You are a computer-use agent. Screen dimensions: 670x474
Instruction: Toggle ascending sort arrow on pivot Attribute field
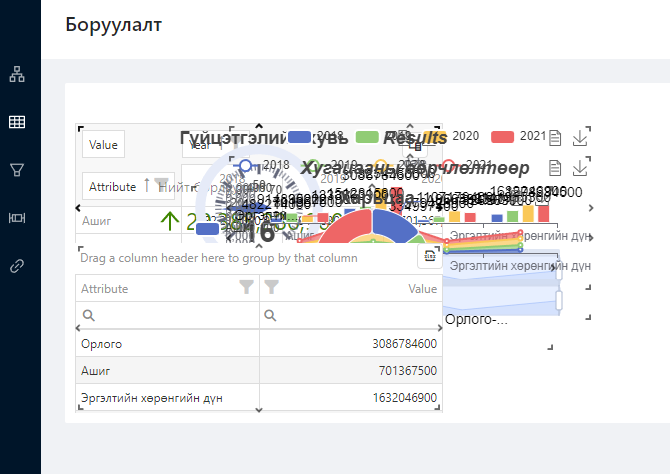(x=147, y=185)
